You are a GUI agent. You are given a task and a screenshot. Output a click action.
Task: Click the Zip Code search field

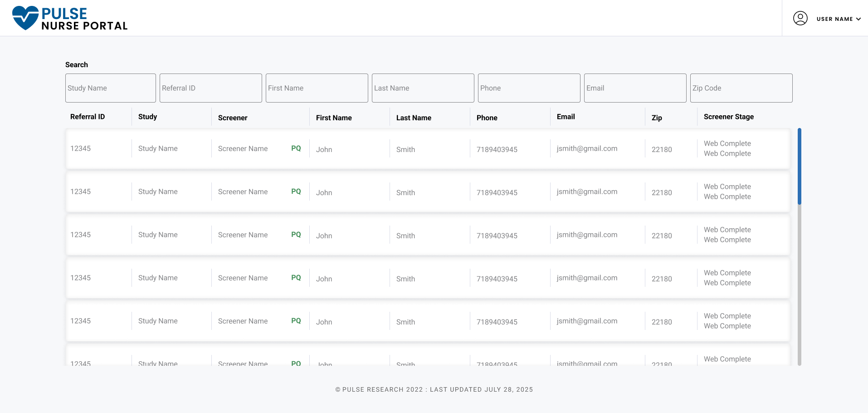click(741, 88)
